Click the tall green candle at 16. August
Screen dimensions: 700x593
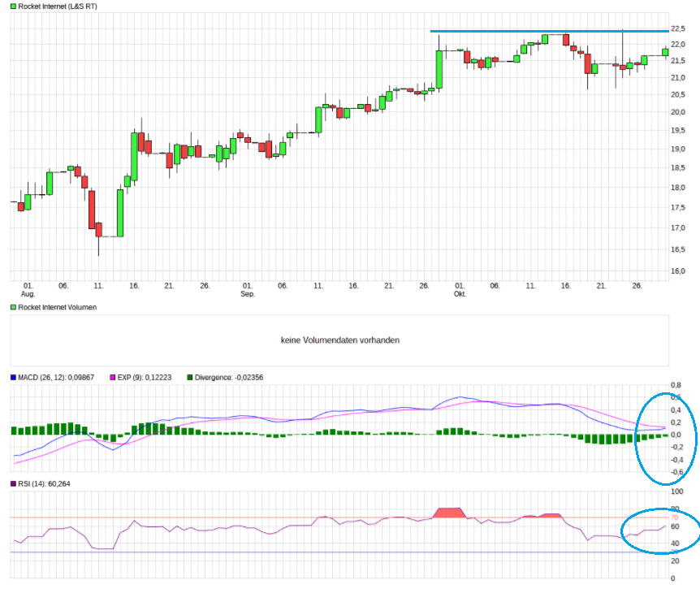pos(134,156)
